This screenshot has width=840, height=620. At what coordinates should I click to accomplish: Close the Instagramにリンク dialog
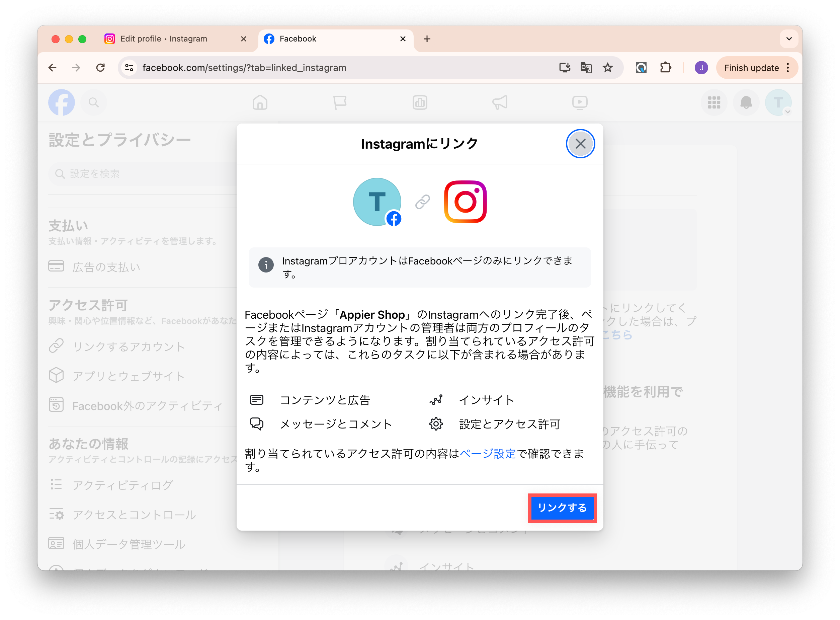coord(580,144)
